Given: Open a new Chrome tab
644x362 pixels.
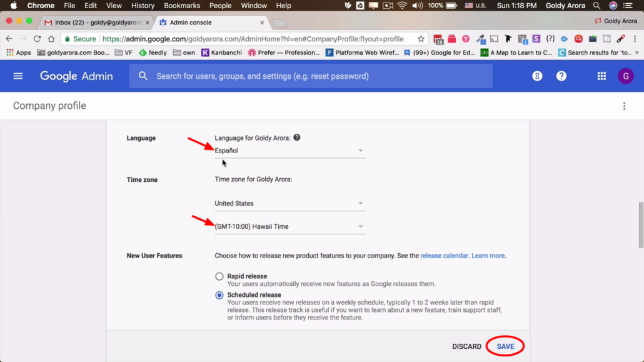Looking at the screenshot, I should click(279, 23).
